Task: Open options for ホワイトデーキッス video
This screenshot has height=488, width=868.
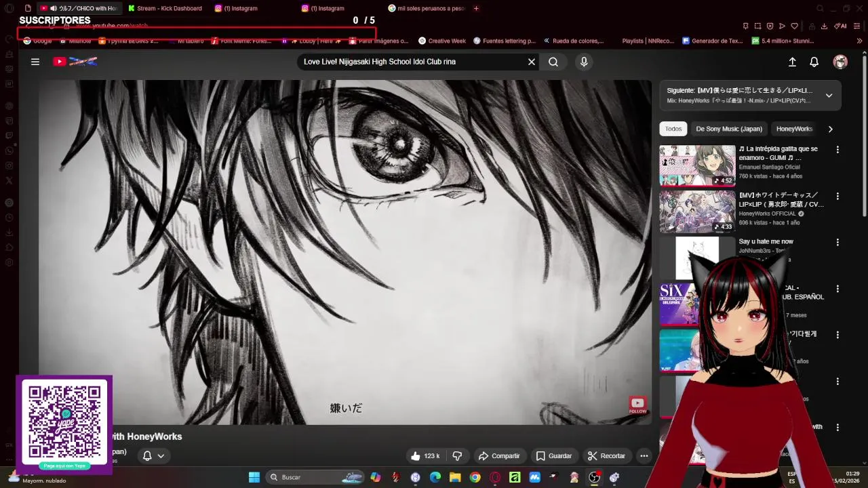Action: click(x=837, y=197)
